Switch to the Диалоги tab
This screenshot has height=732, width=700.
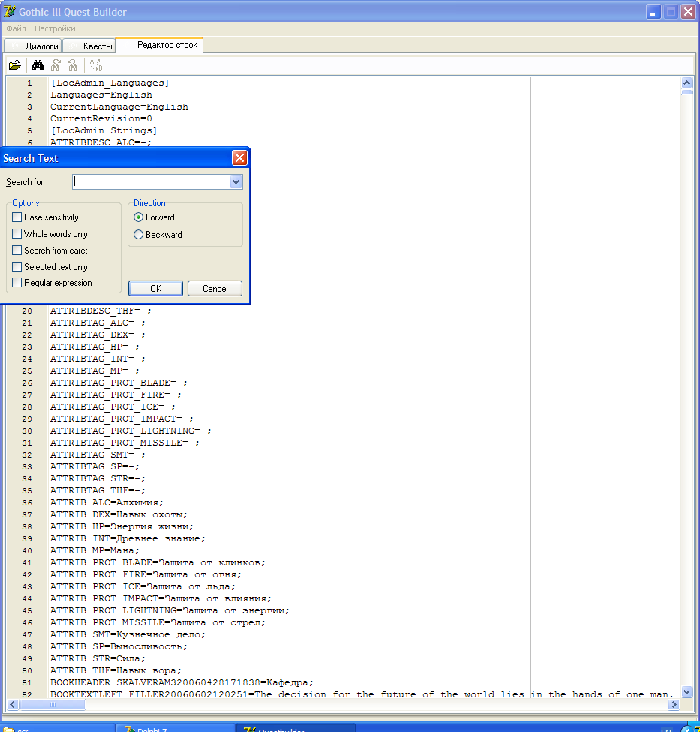coord(33,46)
